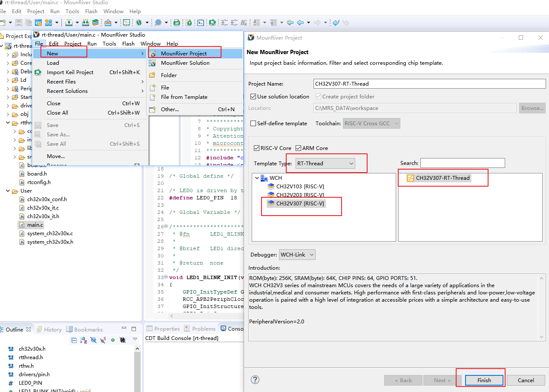Click the black hash group icon in the Outline
The height and width of the screenshot is (392, 549).
click(123, 340)
